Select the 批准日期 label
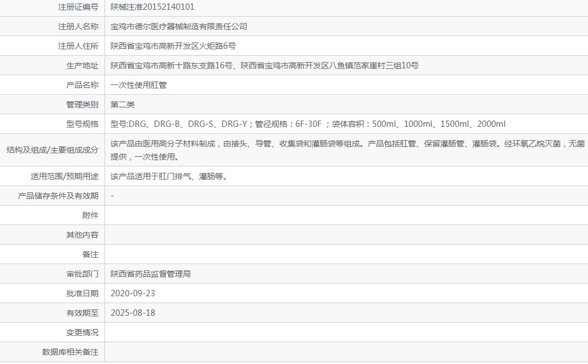This screenshot has width=588, height=364. click(x=82, y=293)
